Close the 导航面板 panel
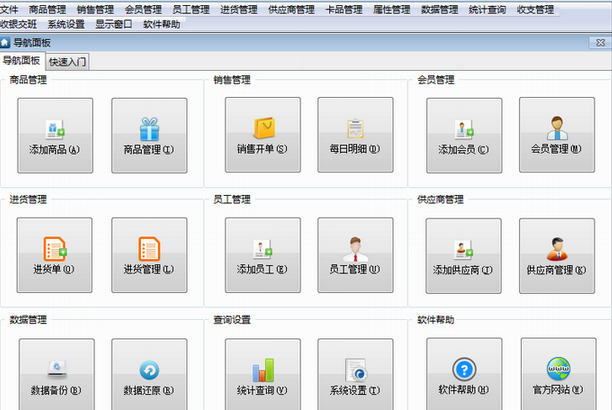Viewport: 612px width, 410px height. tap(600, 43)
